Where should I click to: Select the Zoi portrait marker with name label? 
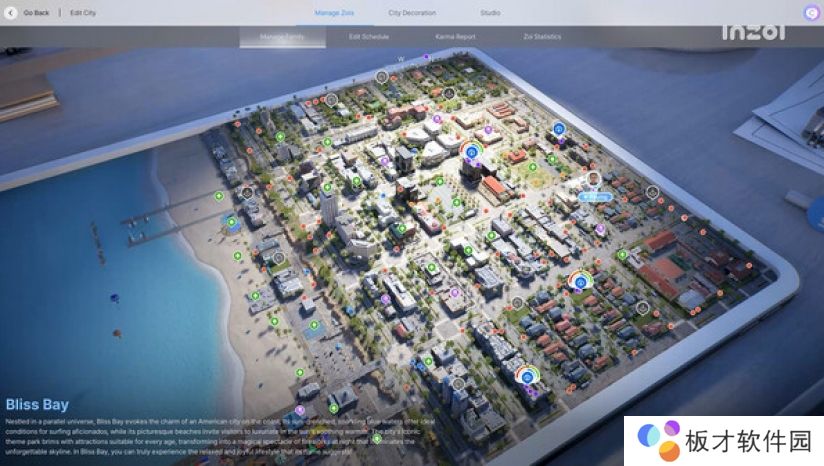[593, 180]
